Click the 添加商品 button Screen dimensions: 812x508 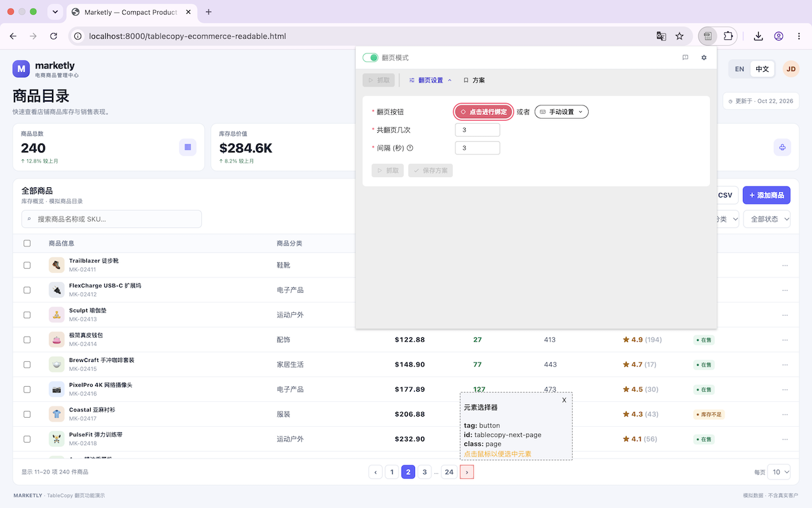pos(766,196)
